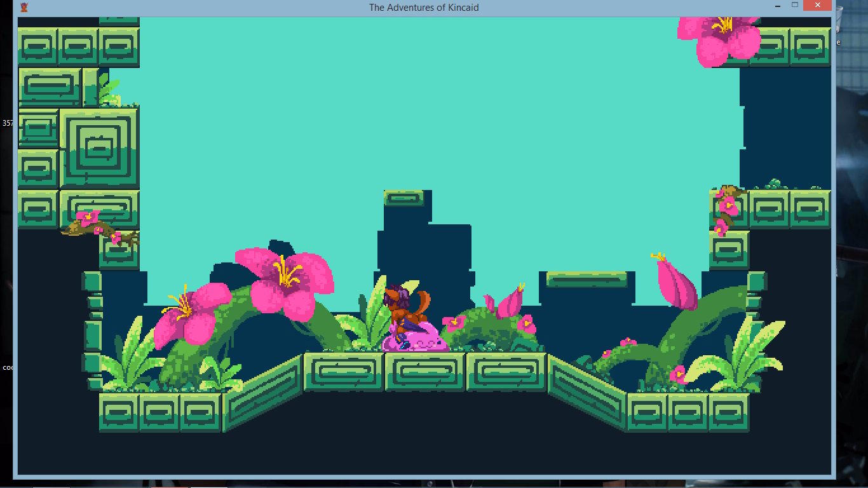The height and width of the screenshot is (488, 868).
Task: Click "The Adventures of Kincaid" window title
Action: tap(424, 8)
